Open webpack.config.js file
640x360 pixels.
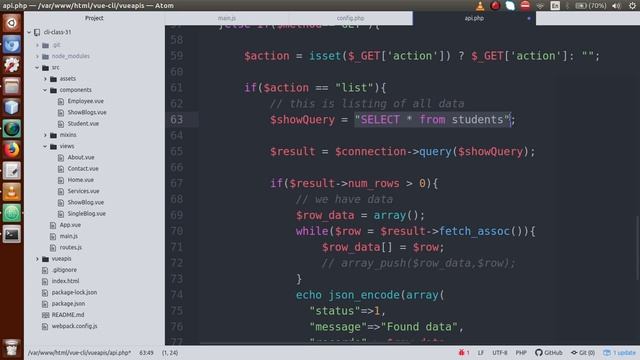tap(74, 326)
